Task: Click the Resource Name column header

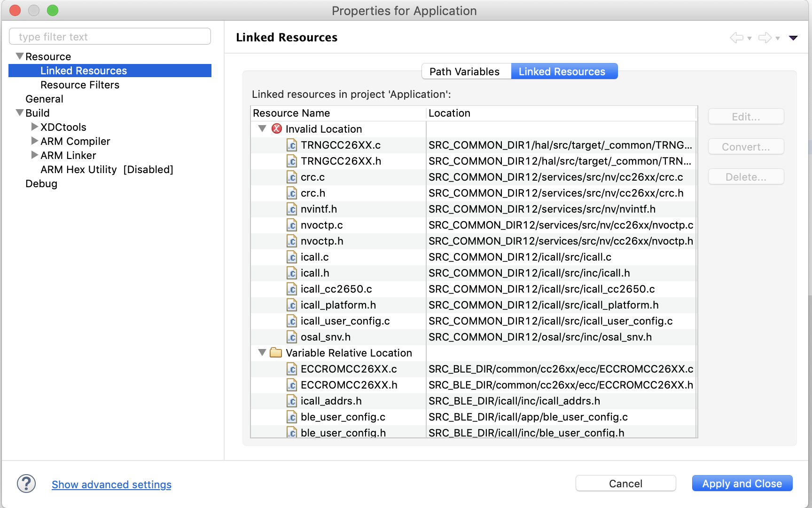Action: 338,113
